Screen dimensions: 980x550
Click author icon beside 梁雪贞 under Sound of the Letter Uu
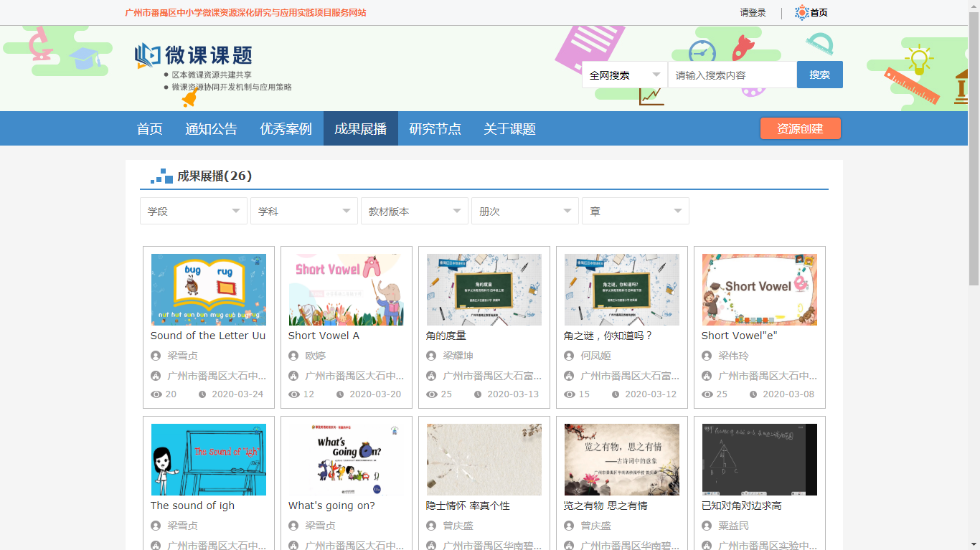click(x=156, y=356)
